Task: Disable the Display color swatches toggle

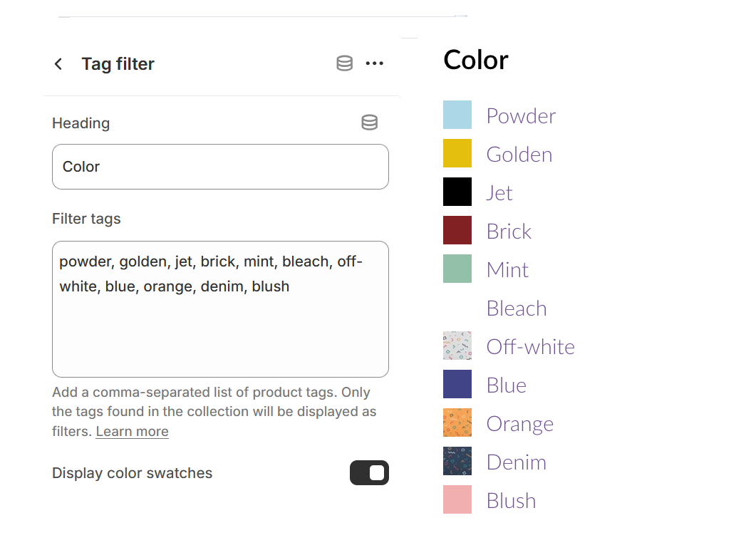Action: 369,472
